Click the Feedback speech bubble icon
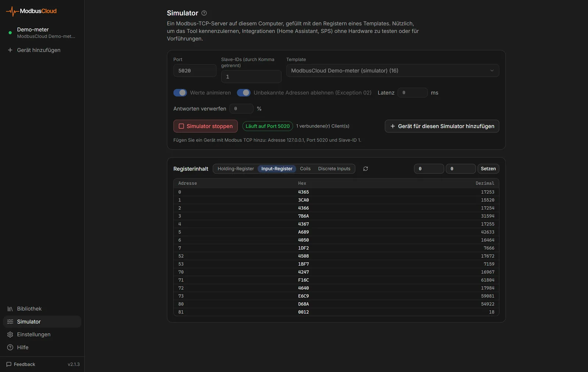Image resolution: width=588 pixels, height=372 pixels. pos(9,364)
